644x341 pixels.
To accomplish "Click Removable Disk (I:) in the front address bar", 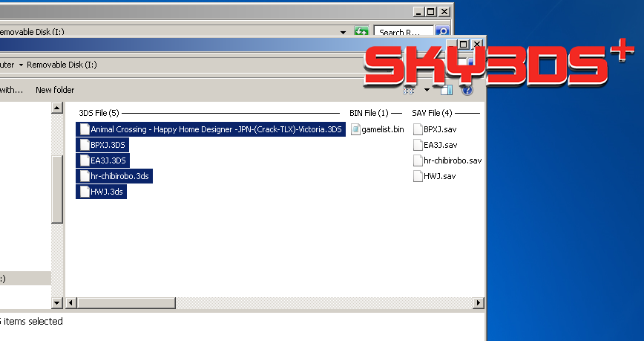I will tap(62, 65).
